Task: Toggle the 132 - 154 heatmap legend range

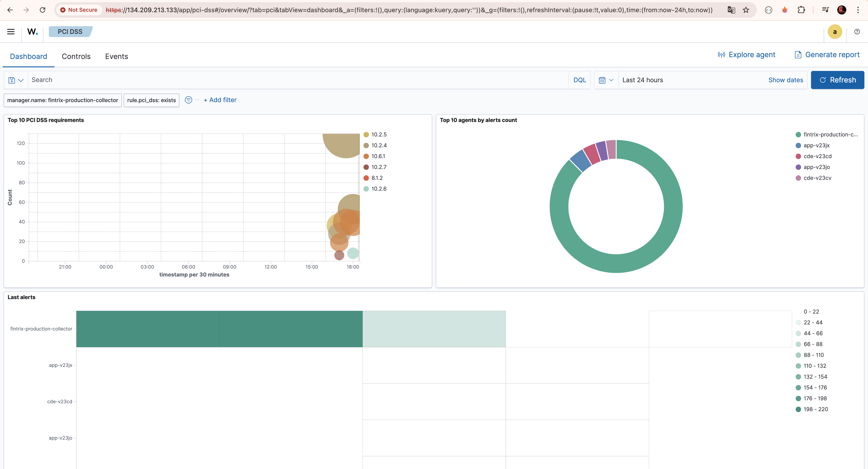Action: point(811,377)
